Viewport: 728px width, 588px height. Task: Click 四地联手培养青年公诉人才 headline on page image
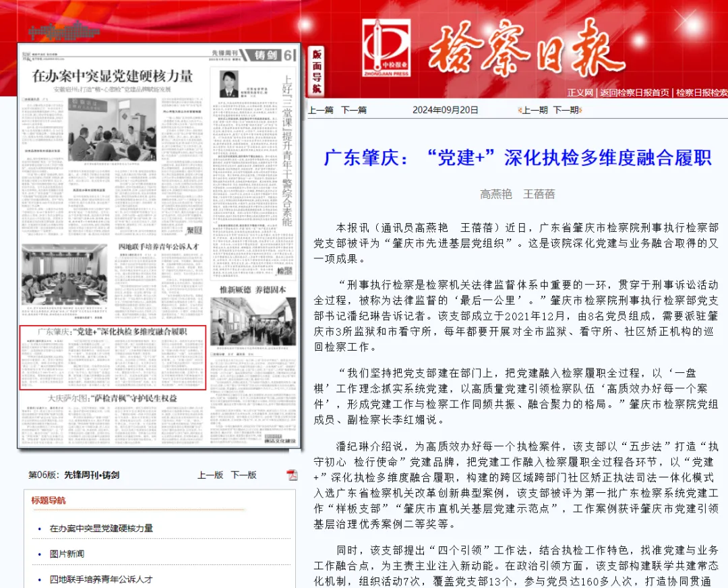158,247
